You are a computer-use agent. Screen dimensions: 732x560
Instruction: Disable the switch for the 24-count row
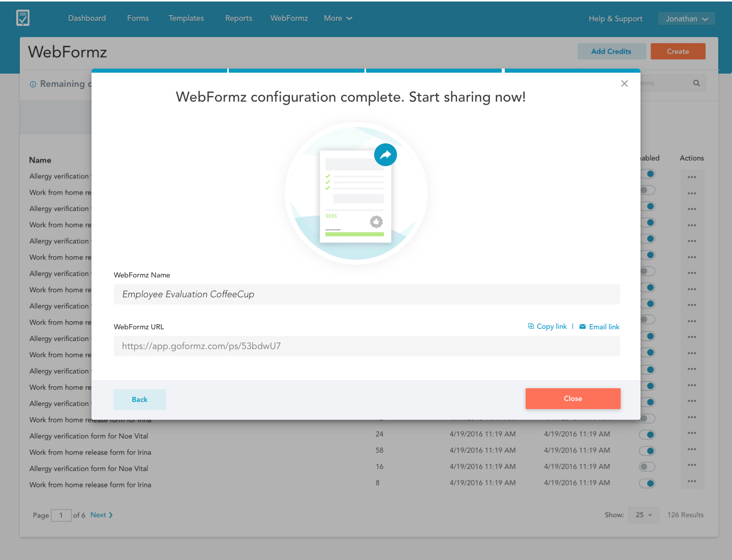(x=647, y=434)
